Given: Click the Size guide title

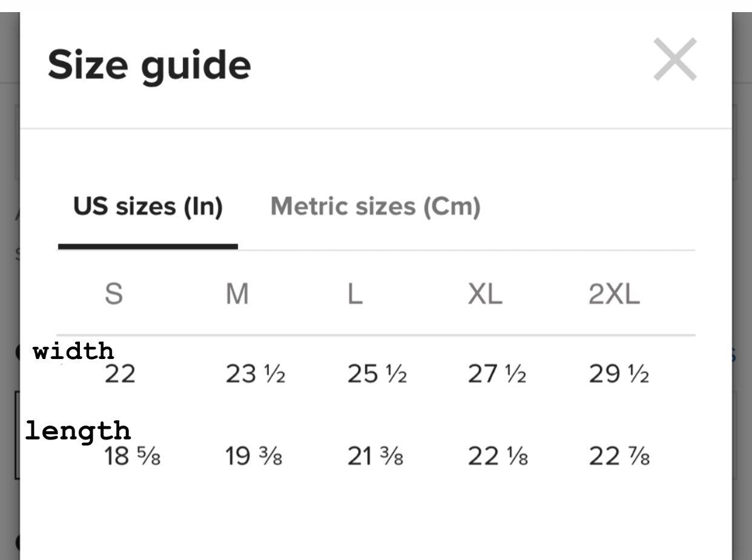Looking at the screenshot, I should pos(149,65).
